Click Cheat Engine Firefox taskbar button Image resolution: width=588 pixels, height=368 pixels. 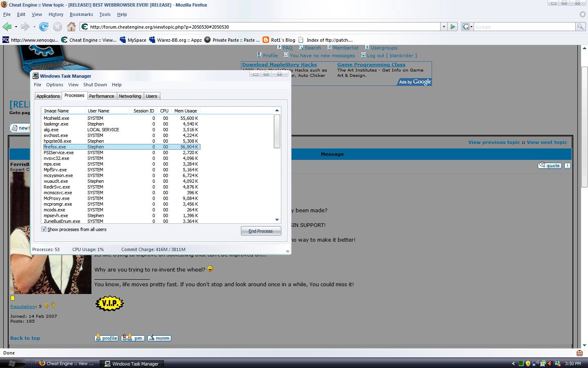pos(67,364)
